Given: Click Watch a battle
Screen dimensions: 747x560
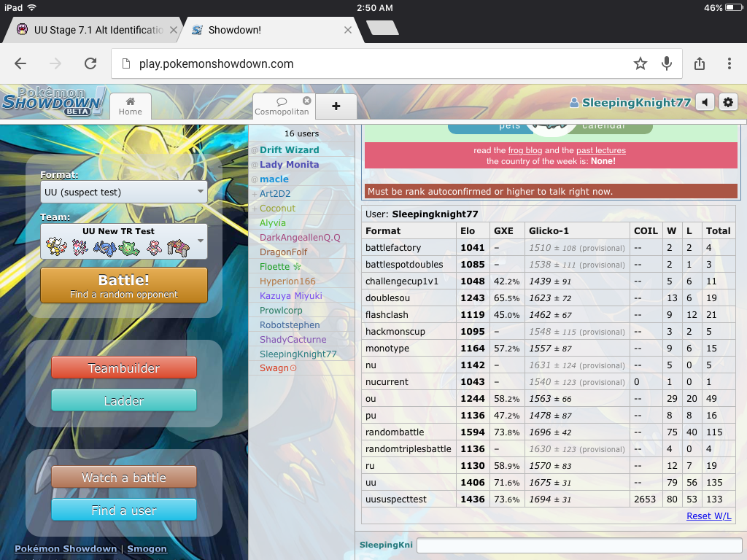Looking at the screenshot, I should (124, 477).
